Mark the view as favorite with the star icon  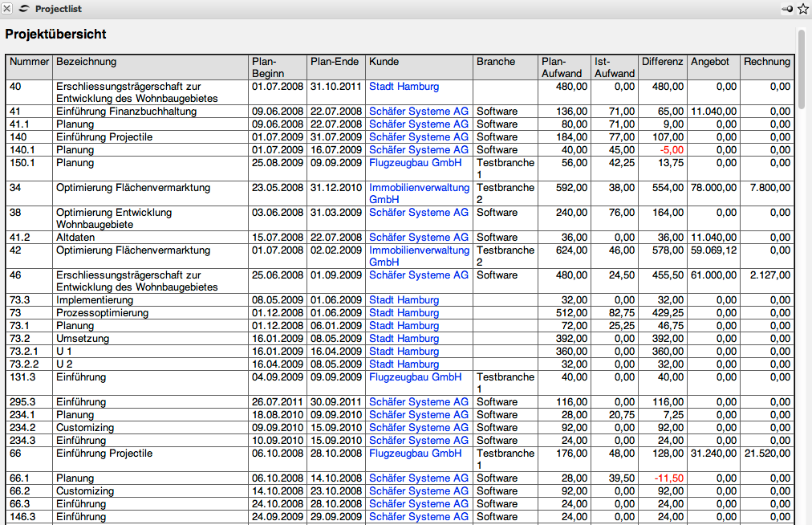803,9
